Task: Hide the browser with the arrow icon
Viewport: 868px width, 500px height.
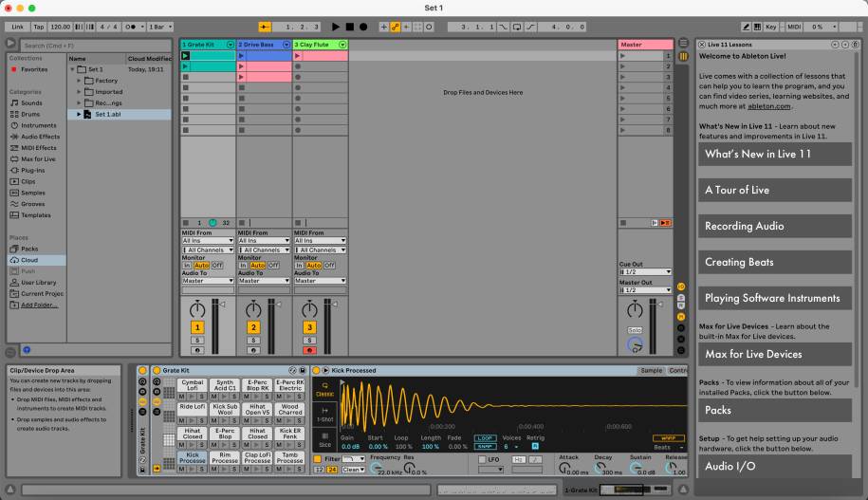Action: (10, 43)
